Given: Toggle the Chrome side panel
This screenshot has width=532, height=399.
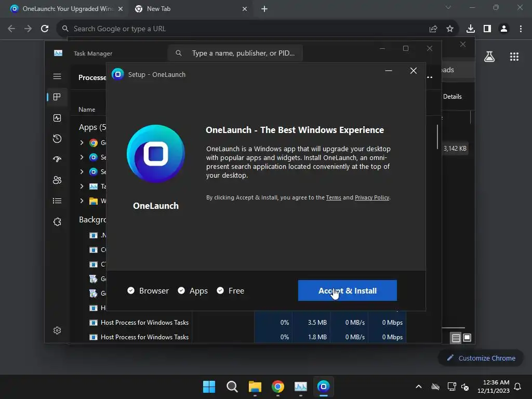Looking at the screenshot, I should 487,29.
